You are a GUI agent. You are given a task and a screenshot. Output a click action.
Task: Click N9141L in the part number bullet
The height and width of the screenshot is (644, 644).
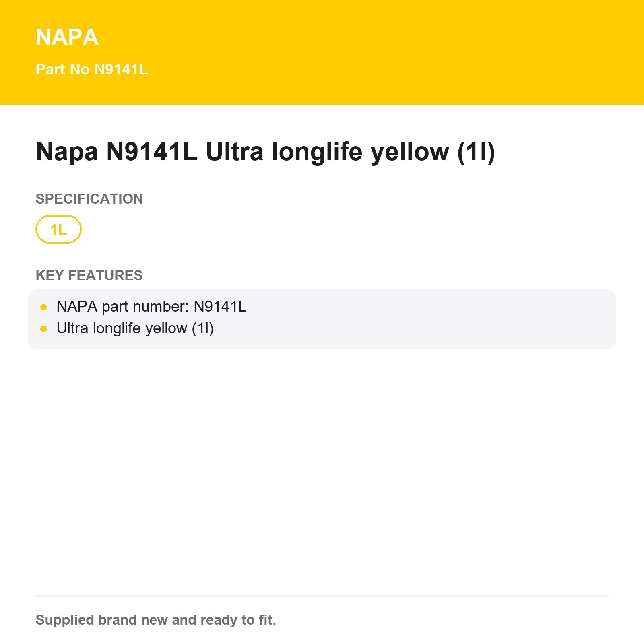220,307
